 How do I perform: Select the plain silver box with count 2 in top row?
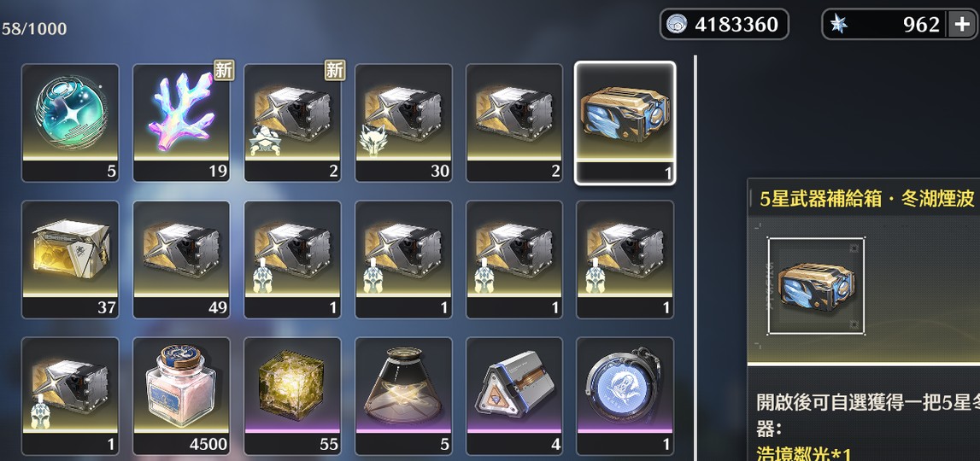tap(514, 123)
